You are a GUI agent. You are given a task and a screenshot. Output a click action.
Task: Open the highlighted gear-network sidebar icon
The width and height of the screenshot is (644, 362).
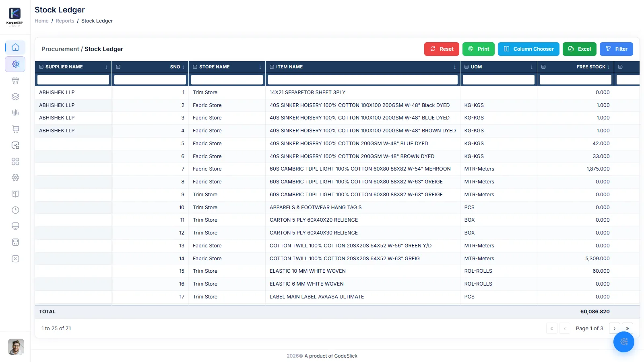(x=15, y=64)
